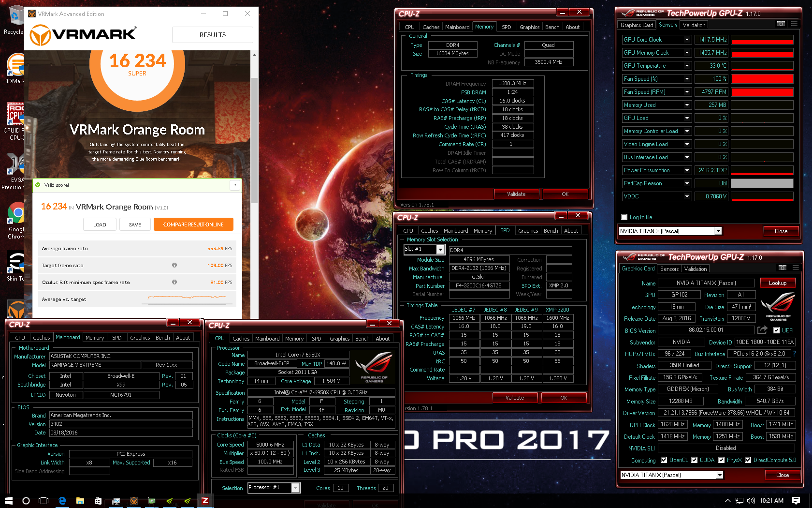Open hamburger menu in GPU-Z Graphics Card window

point(796,268)
